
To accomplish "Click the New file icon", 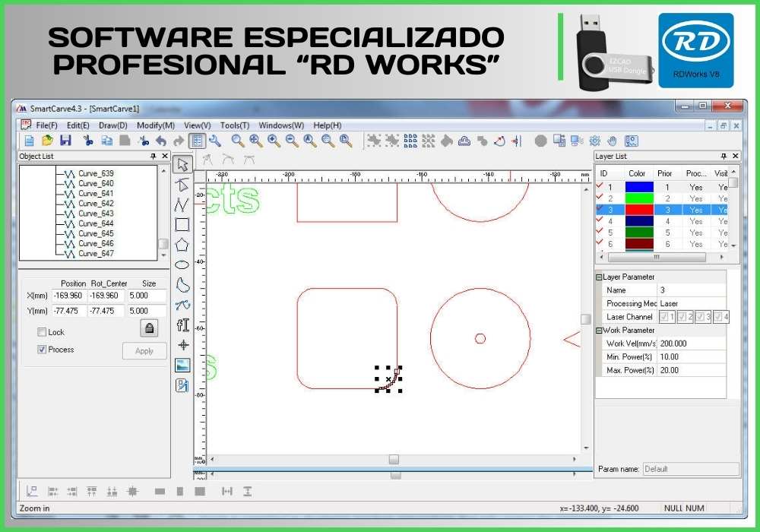I will [x=29, y=141].
